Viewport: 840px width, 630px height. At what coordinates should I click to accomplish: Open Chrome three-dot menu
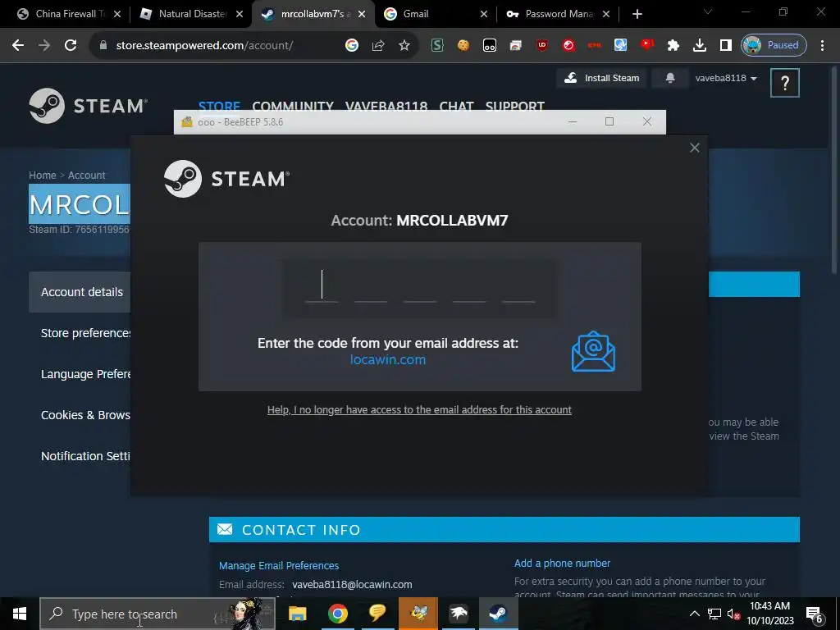tap(822, 46)
